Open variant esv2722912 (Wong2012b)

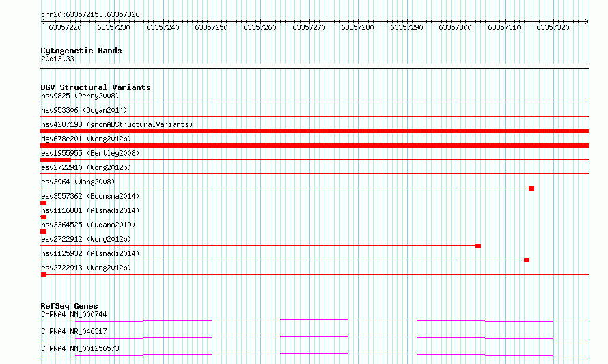click(x=86, y=239)
